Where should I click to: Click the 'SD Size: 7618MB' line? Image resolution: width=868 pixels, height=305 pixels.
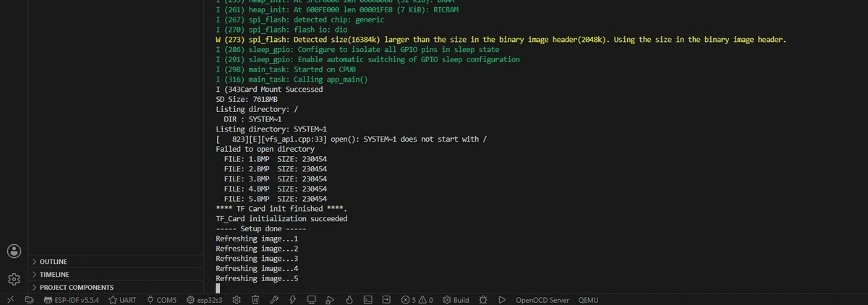247,99
